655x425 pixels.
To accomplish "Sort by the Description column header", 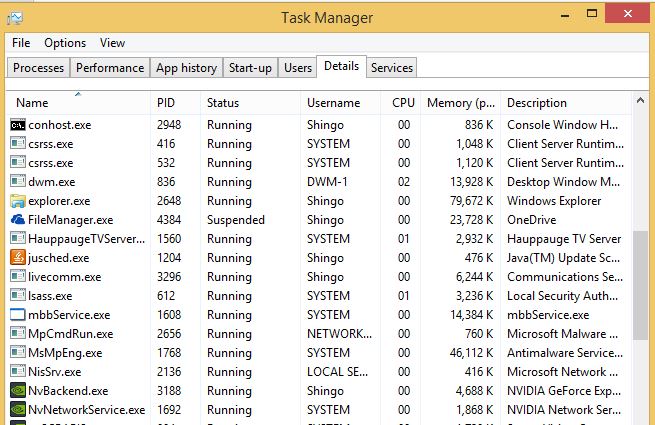I will point(566,103).
